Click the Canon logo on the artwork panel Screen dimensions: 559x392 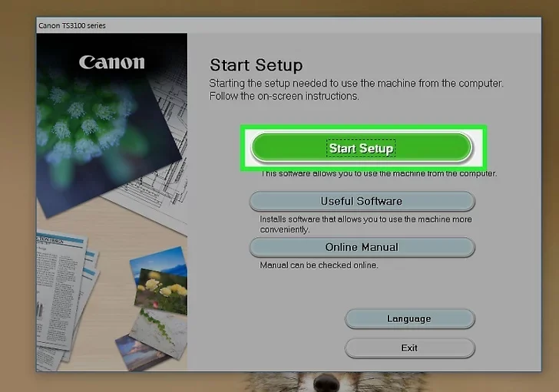pos(112,62)
